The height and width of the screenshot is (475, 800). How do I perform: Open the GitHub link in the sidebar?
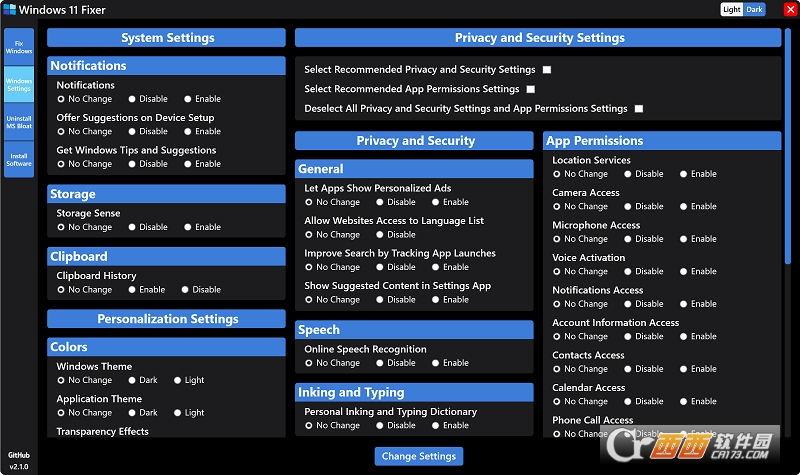click(x=18, y=454)
